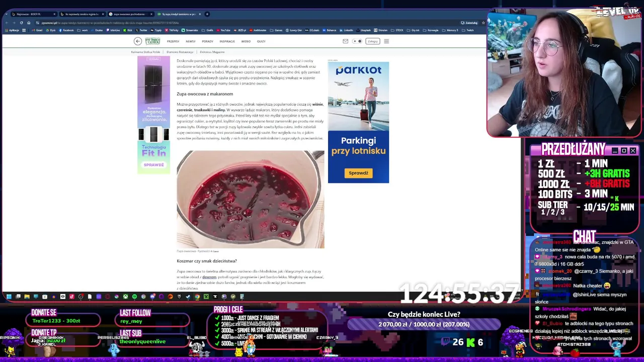Open the INSPIRACJE menu
The height and width of the screenshot is (362, 644).
click(x=227, y=41)
